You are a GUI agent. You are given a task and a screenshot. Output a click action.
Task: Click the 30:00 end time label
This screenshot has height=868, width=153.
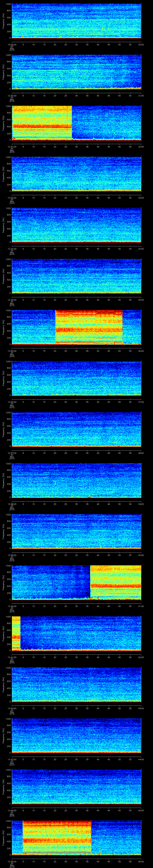click(141, 44)
